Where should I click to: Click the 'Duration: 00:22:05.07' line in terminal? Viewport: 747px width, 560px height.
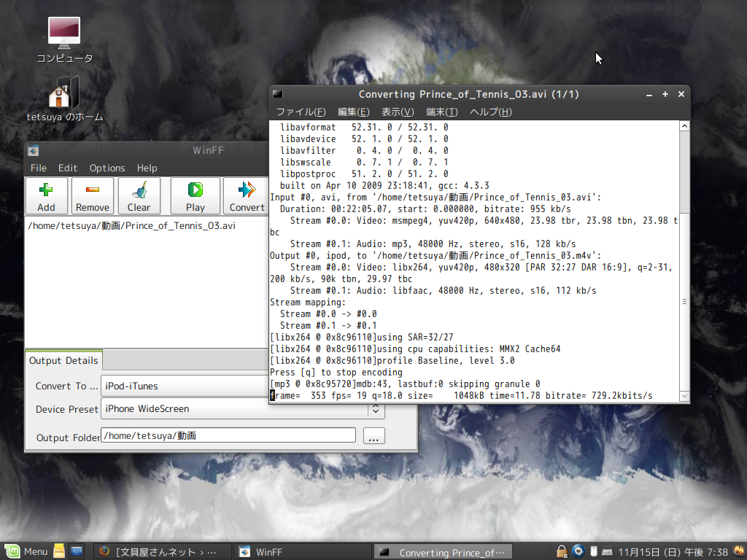(425, 209)
